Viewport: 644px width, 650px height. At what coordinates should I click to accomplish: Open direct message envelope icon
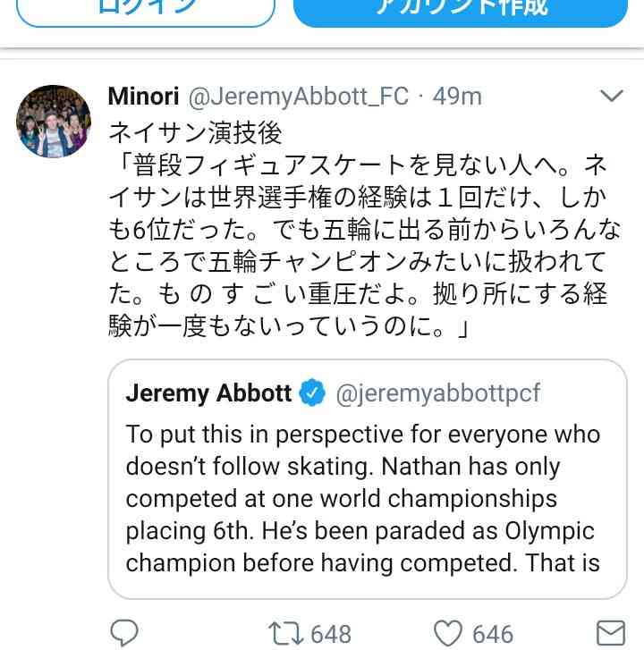(x=611, y=634)
